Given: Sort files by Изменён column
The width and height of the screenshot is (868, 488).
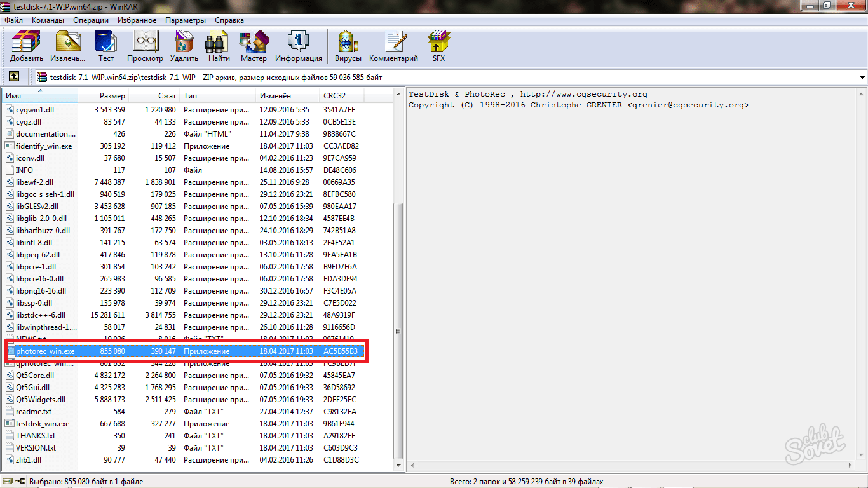Looking at the screenshot, I should tap(288, 95).
